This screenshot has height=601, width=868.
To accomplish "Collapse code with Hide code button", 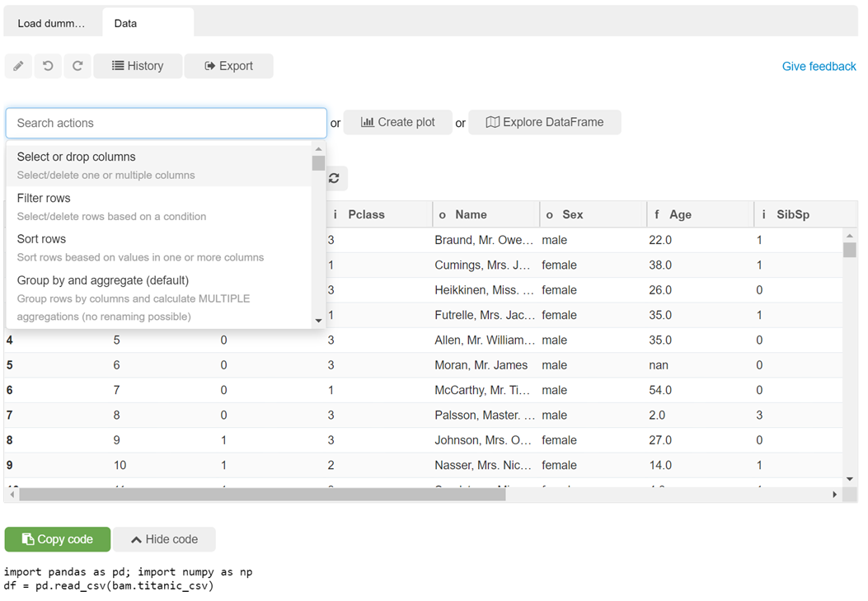I will pos(164,539).
